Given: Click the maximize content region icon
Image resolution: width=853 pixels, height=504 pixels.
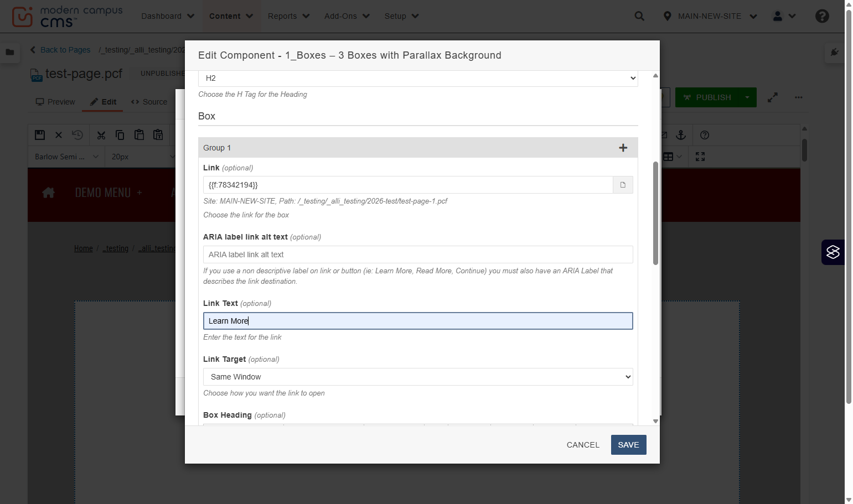Looking at the screenshot, I should pos(700,157).
